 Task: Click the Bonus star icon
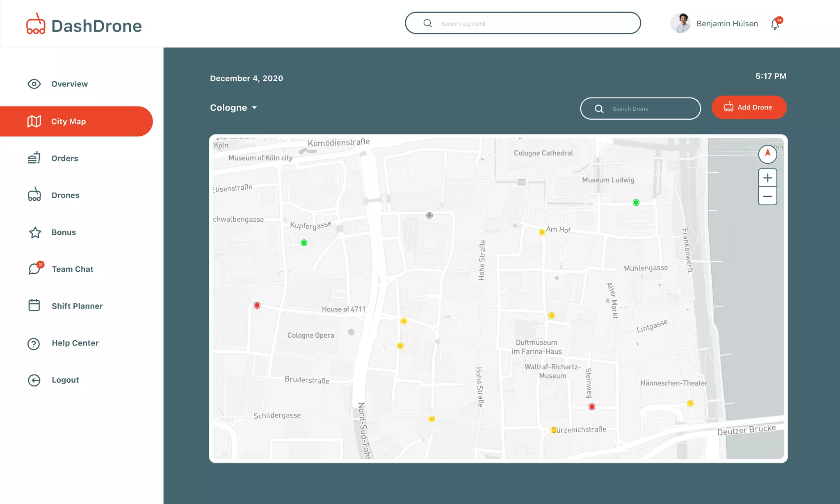click(x=35, y=232)
